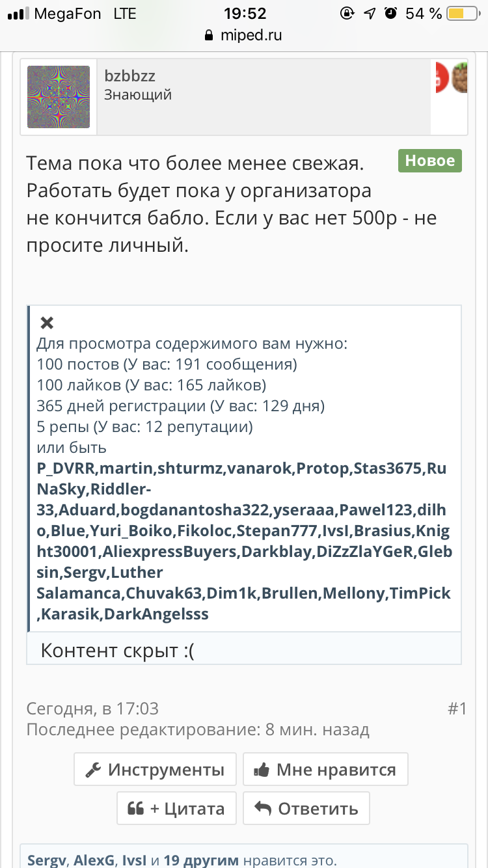Show the 19 других likers list
The height and width of the screenshot is (868, 488).
coord(201,860)
